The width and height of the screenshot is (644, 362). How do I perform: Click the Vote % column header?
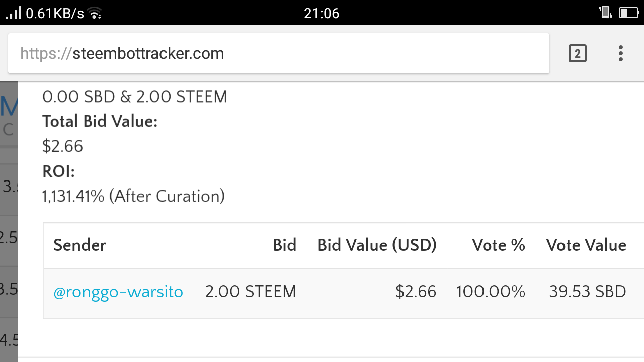tap(498, 245)
